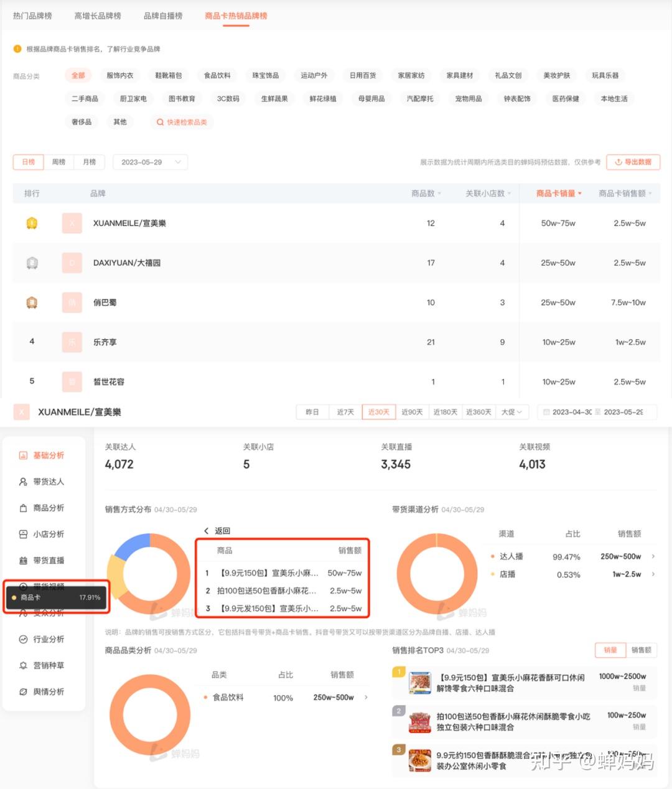Click the 行业分析 sidebar icon

tap(23, 639)
